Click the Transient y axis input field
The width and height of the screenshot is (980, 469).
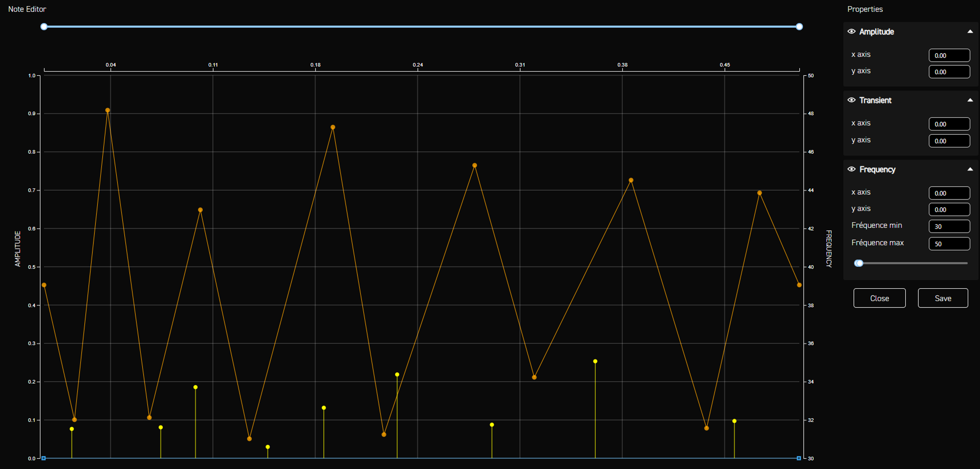[949, 141]
